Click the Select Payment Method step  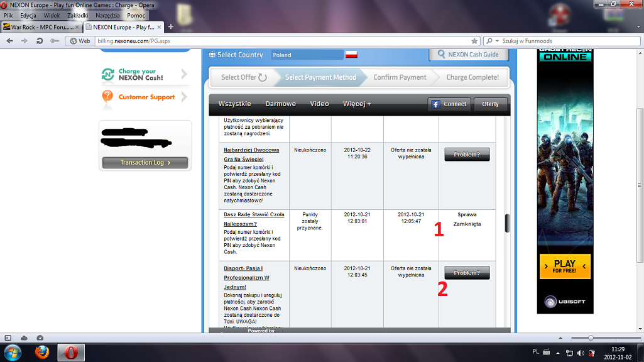pyautogui.click(x=321, y=77)
